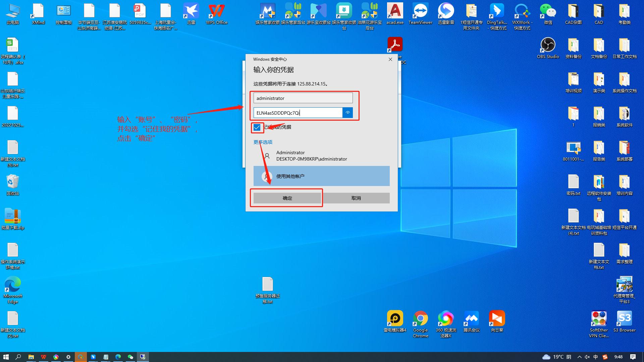Click the 9:48 taskbar clock
Screen dimensions: 644x362
coord(618,357)
